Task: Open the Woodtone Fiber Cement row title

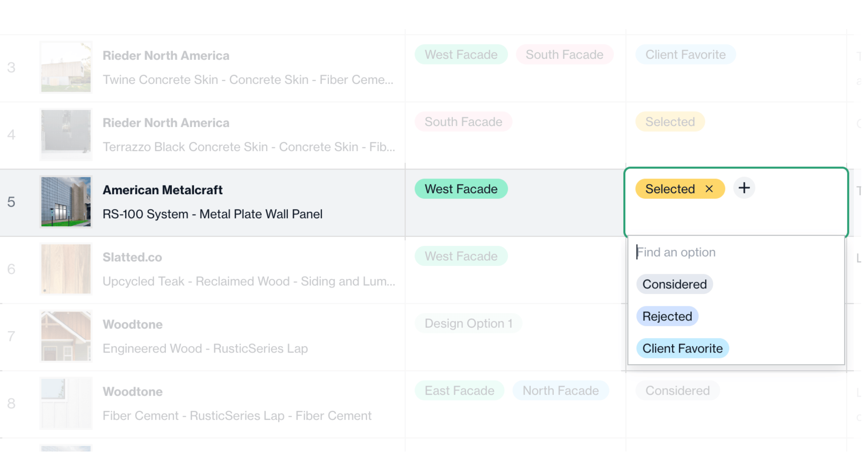Action: pyautogui.click(x=133, y=392)
